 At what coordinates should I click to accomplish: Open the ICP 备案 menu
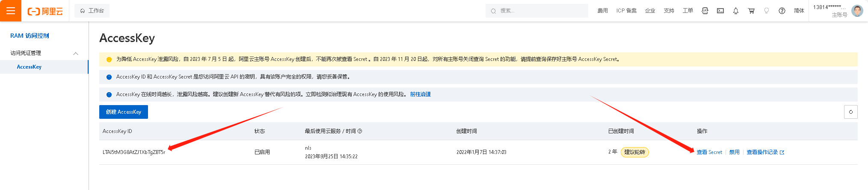[x=626, y=11]
